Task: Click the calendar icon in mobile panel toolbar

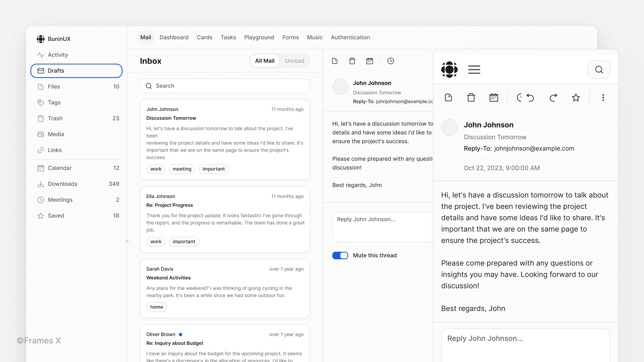Action: (494, 98)
